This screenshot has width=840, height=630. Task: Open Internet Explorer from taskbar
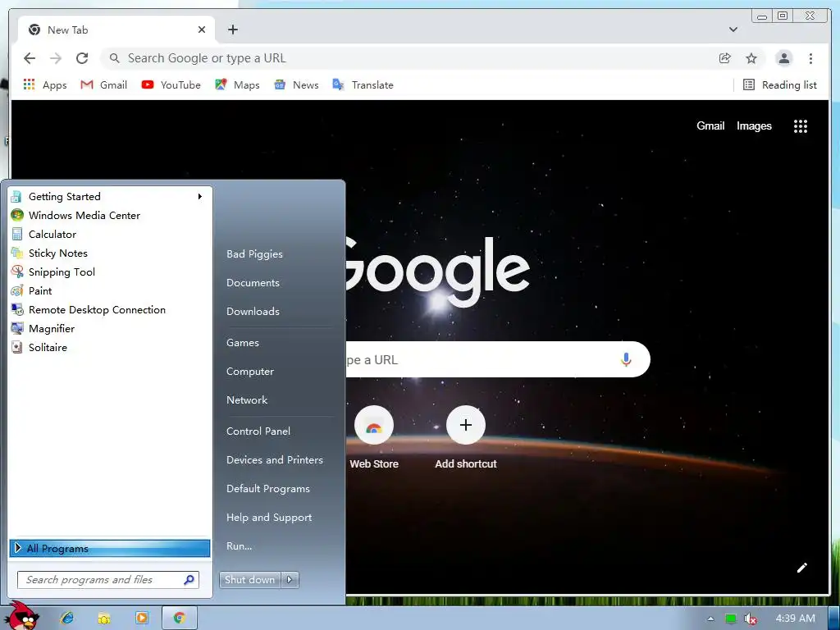(x=67, y=618)
